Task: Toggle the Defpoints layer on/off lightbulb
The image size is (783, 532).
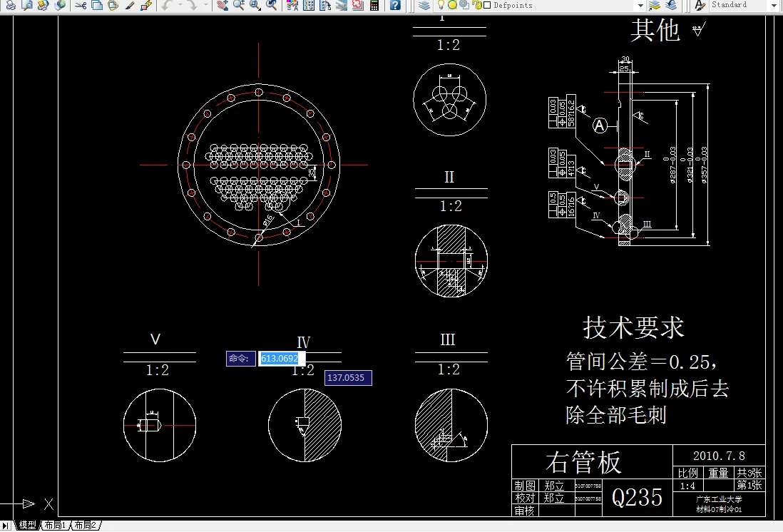Action: click(441, 5)
